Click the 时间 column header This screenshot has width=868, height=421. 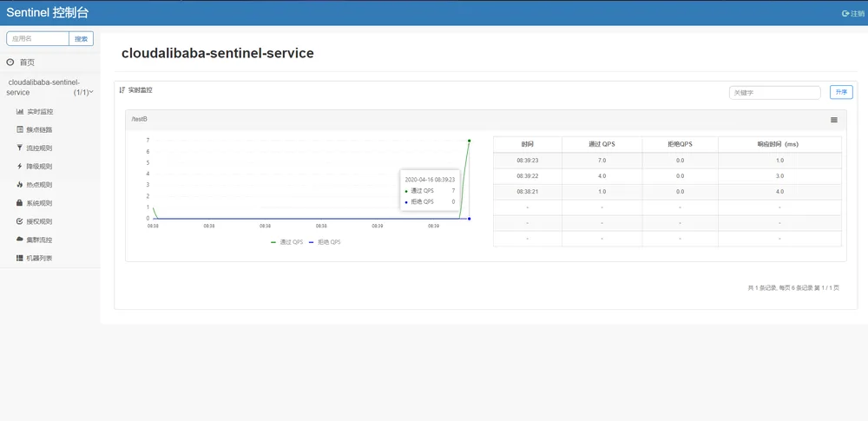click(x=528, y=144)
